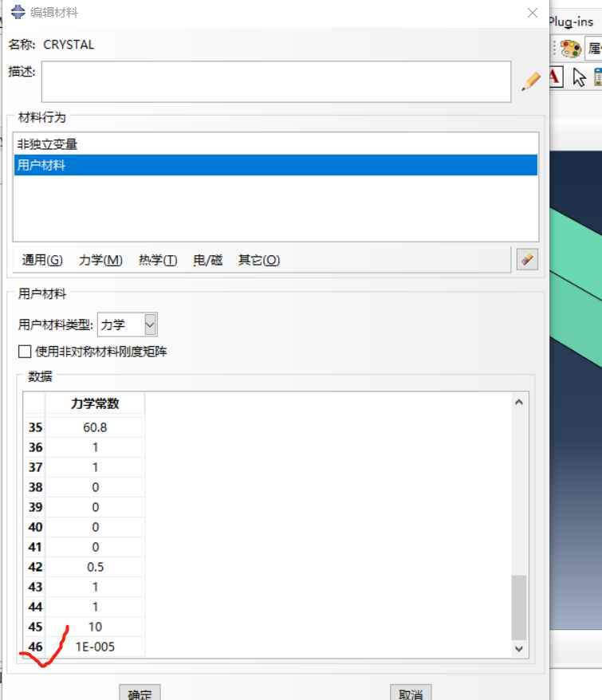This screenshot has height=700, width=602.
Task: Click row header 43
Action: (x=35, y=587)
